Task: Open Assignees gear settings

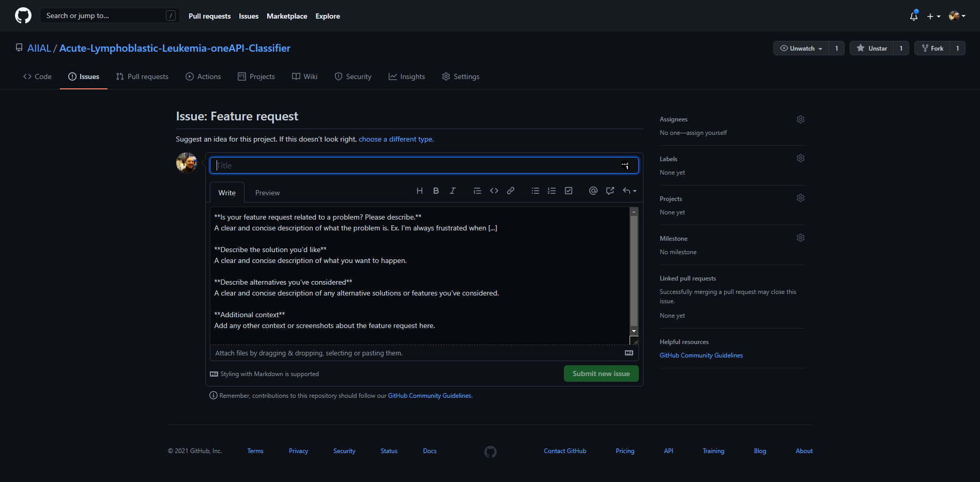Action: (801, 119)
